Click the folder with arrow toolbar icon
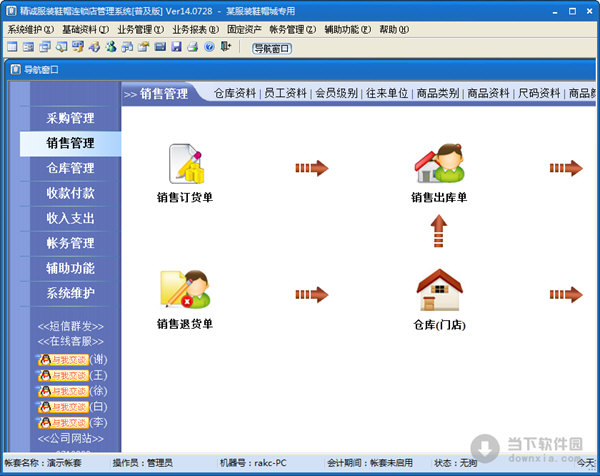Viewport: 600px width, 476px height. click(x=144, y=47)
